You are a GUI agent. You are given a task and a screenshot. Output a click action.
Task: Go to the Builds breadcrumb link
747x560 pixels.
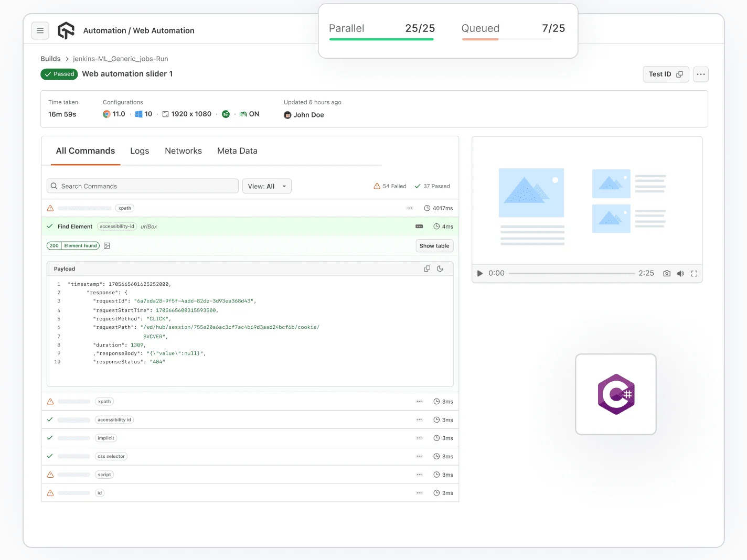[x=50, y=59]
